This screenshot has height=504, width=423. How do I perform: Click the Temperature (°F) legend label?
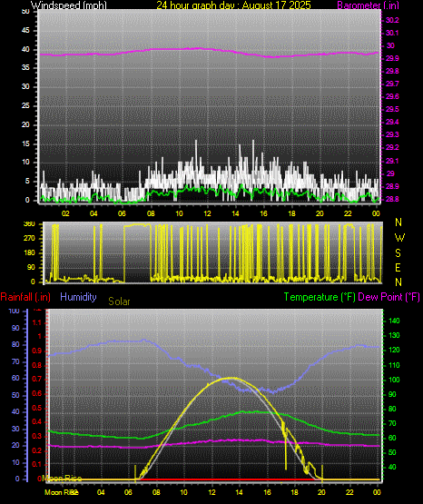coord(320,297)
